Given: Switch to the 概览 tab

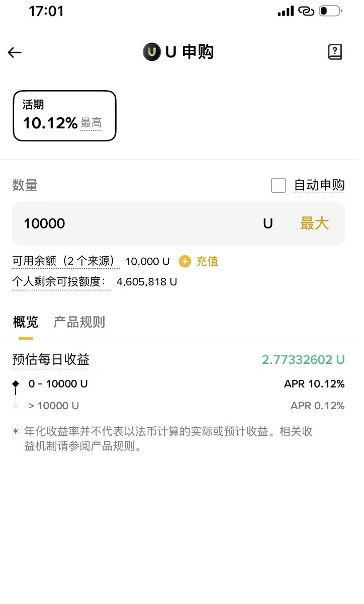Looking at the screenshot, I should [25, 322].
